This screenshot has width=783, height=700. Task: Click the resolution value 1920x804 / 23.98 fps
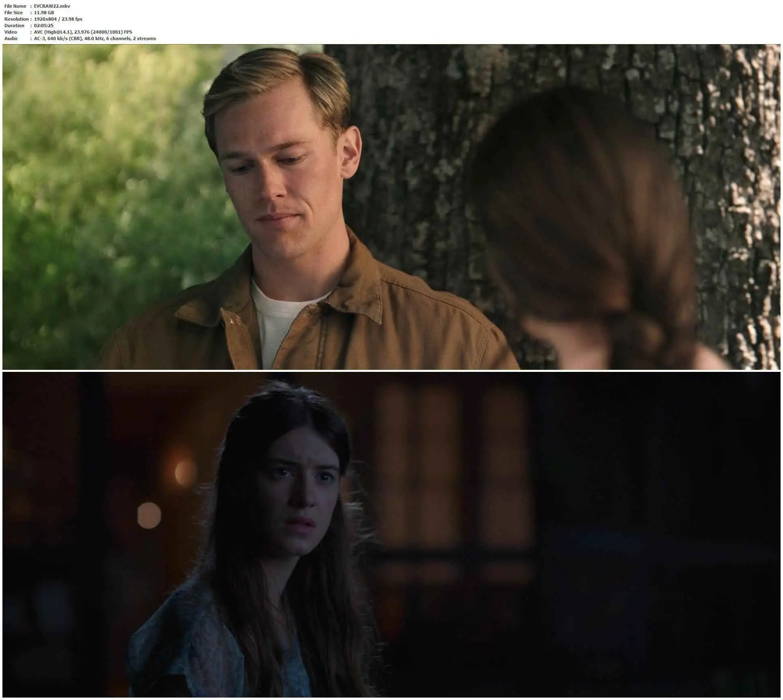pyautogui.click(x=58, y=19)
